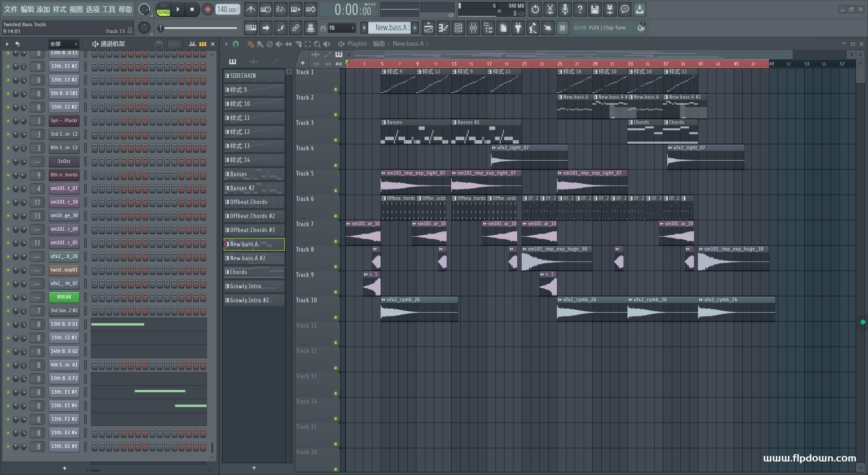
Task: Select the pencil draw tool in Playlist
Action: [250, 44]
